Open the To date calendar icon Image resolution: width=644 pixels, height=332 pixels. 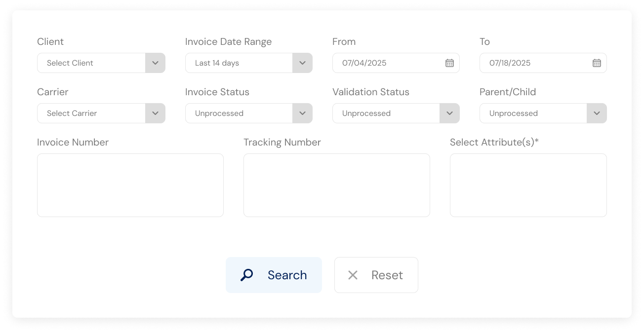[597, 63]
